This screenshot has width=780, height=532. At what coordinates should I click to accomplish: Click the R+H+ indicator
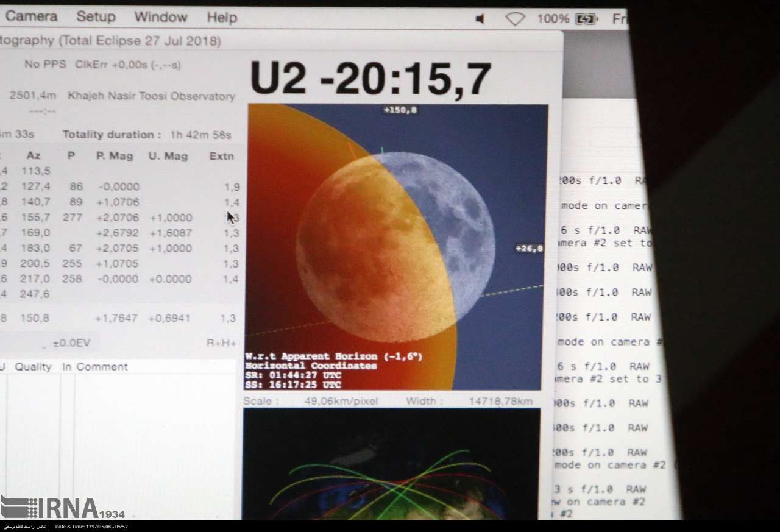pyautogui.click(x=221, y=343)
